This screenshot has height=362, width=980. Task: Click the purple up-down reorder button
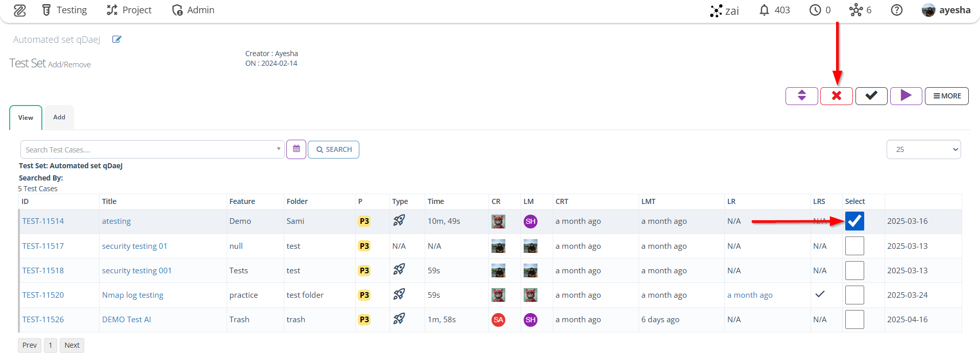click(x=801, y=96)
